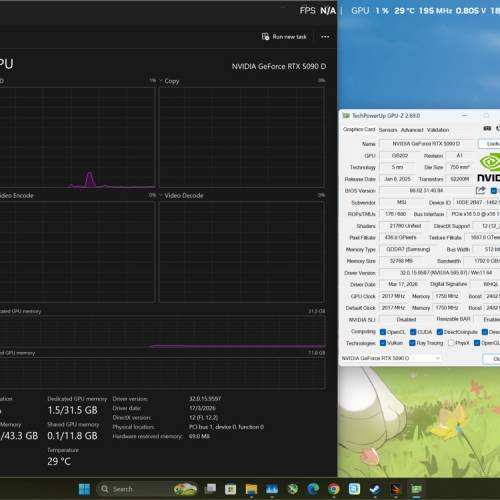
Task: Click the temperature reading 29 °C in Task Manager
Action: coord(59,461)
